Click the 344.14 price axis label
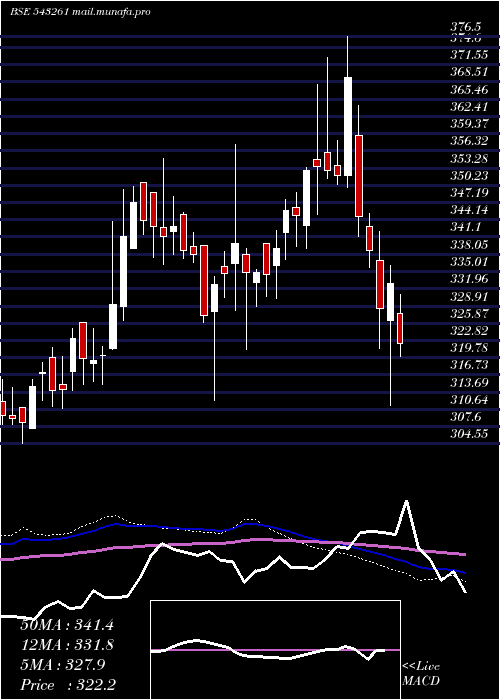500x700 pixels. tap(469, 210)
